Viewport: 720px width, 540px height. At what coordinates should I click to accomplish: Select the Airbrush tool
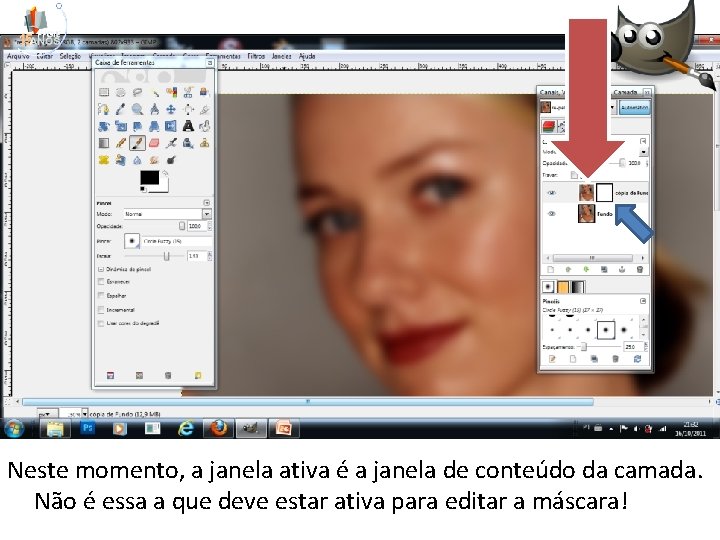coord(171,143)
